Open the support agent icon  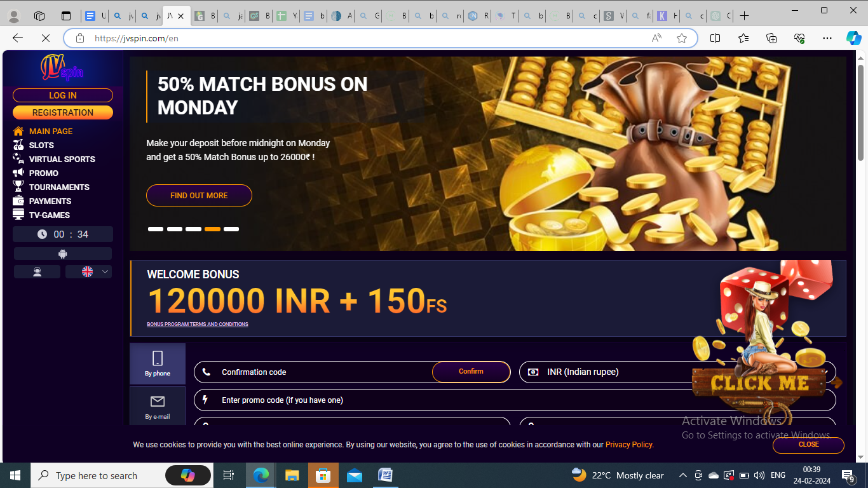point(37,272)
